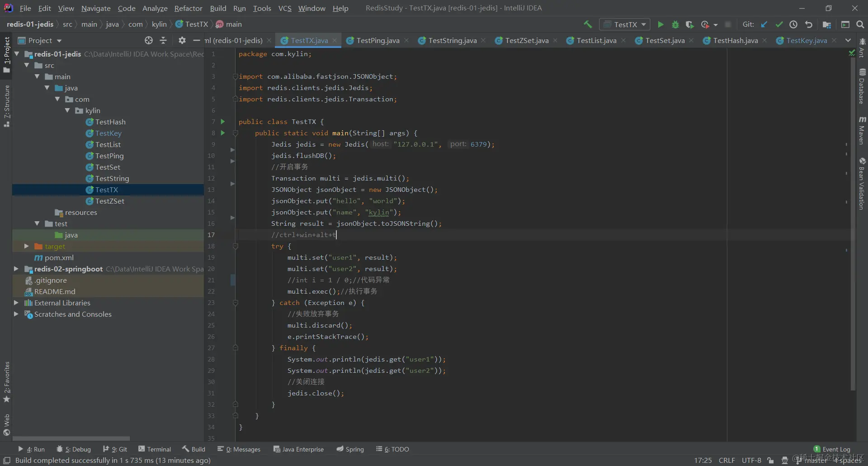Toggle fold on imports block
The width and height of the screenshot is (868, 466).
tap(235, 76)
